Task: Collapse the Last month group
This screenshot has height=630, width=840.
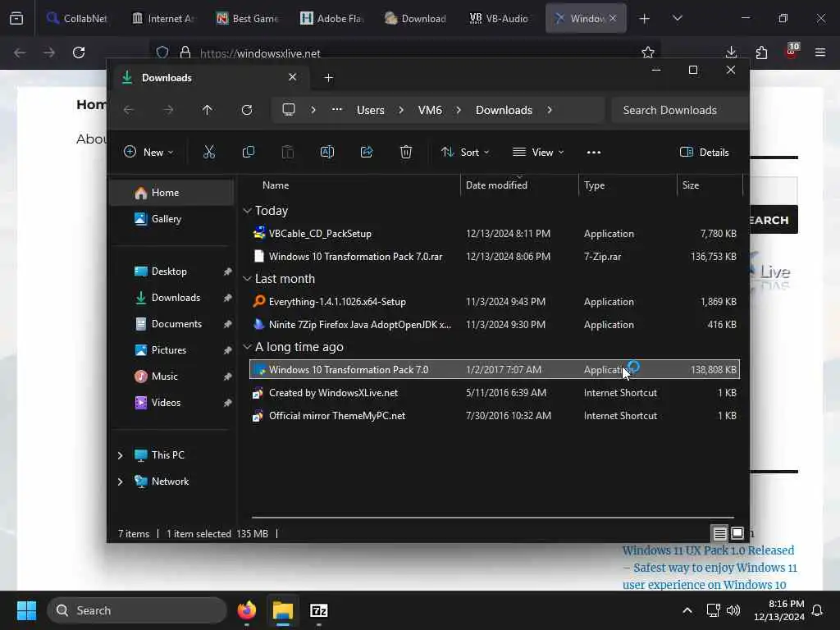Action: pyautogui.click(x=247, y=279)
